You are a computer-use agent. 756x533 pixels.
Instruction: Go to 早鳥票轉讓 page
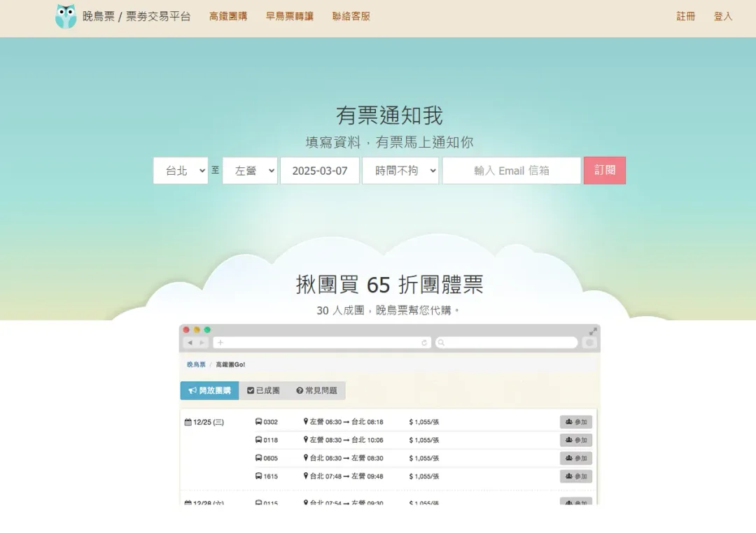pos(290,16)
